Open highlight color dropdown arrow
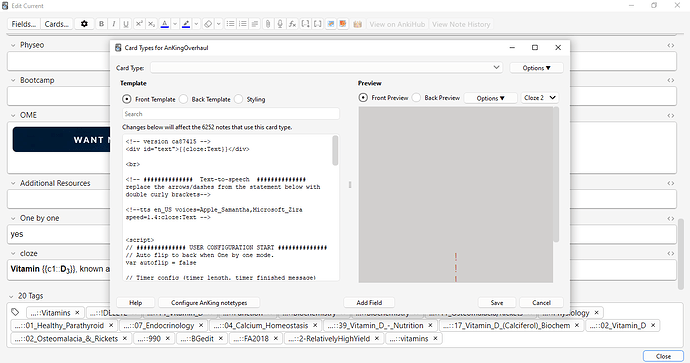690x363 pixels. [196, 24]
